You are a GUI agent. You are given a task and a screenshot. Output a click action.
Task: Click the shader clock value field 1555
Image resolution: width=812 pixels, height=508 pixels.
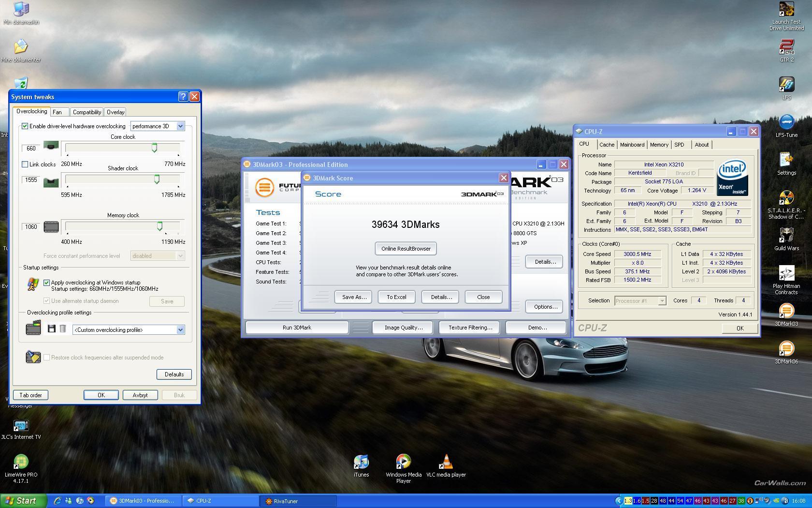coord(31,179)
